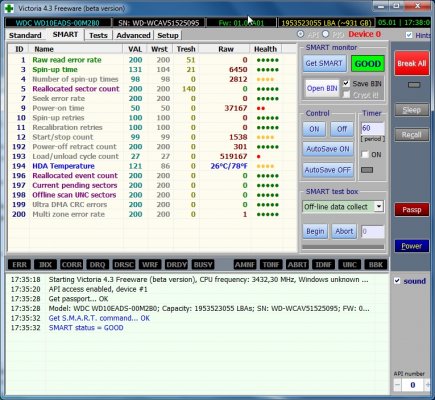Expand the Off-line data collect dropdown

coord(379,206)
